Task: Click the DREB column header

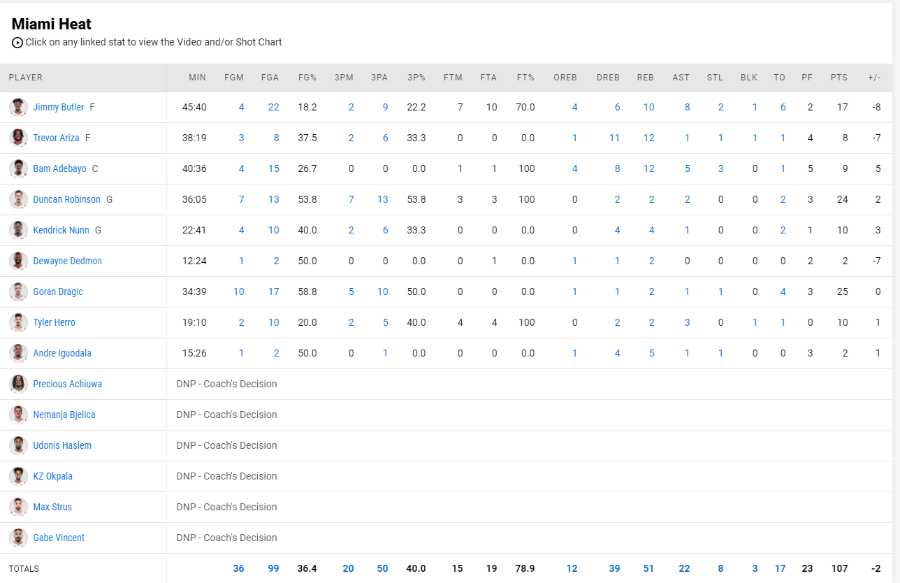Action: pos(608,77)
